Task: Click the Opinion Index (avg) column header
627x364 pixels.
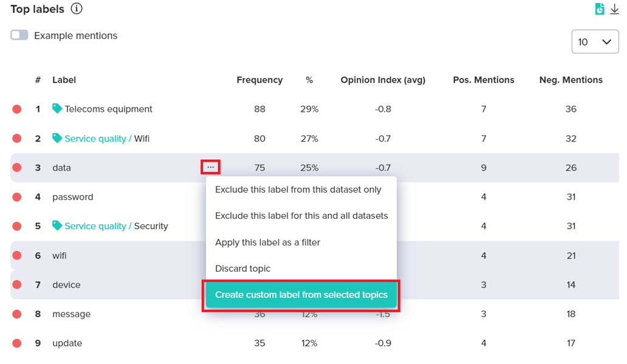Action: coord(383,80)
